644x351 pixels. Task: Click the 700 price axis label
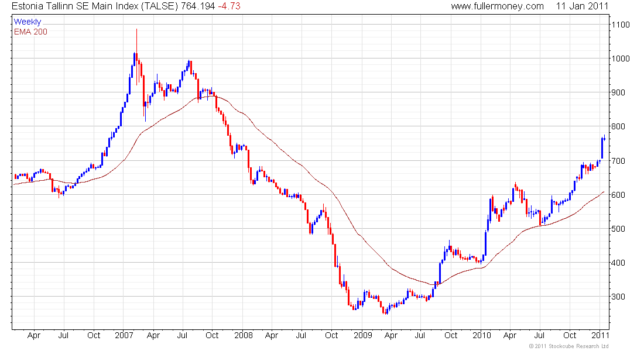(x=618, y=161)
